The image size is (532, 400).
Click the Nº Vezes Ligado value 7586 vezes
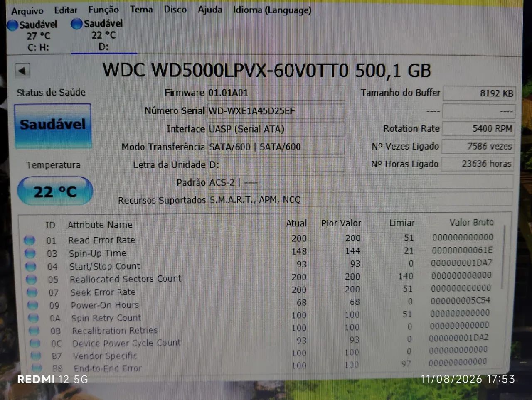477,146
